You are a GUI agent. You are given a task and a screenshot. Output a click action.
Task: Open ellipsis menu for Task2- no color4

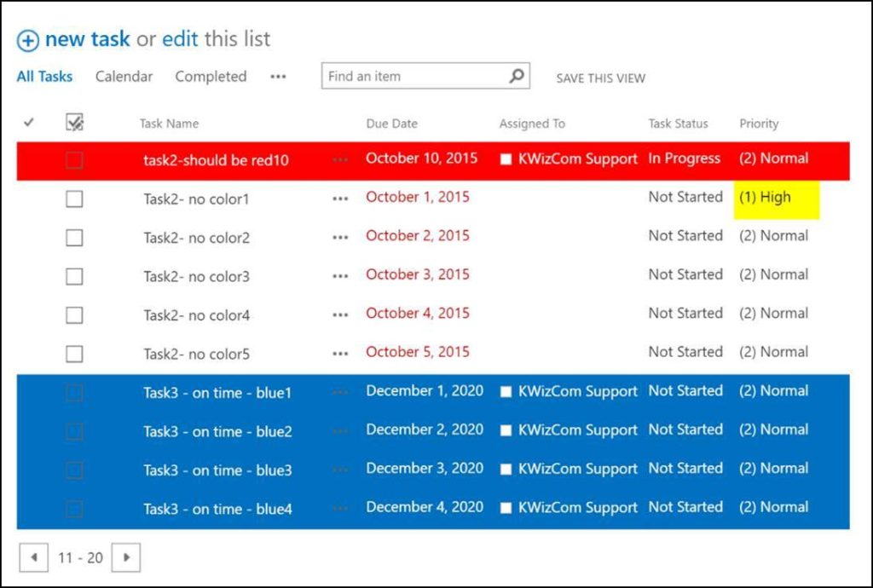pyautogui.click(x=340, y=314)
